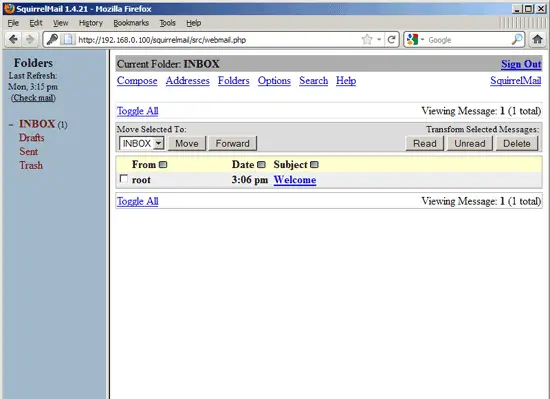Open the Help menu in menu bar

coord(194,23)
